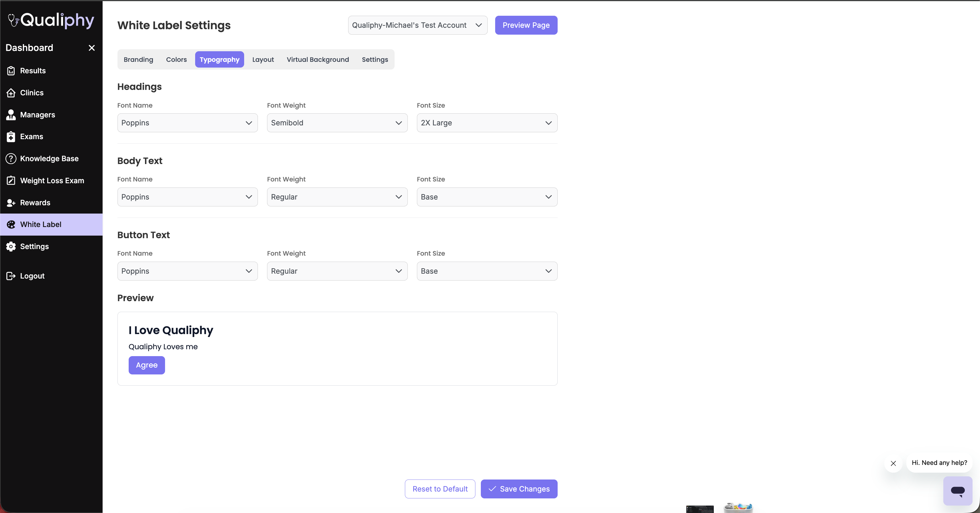Viewport: 980px width, 513px height.
Task: Close the Dashboard sidebar with X
Action: coord(92,48)
